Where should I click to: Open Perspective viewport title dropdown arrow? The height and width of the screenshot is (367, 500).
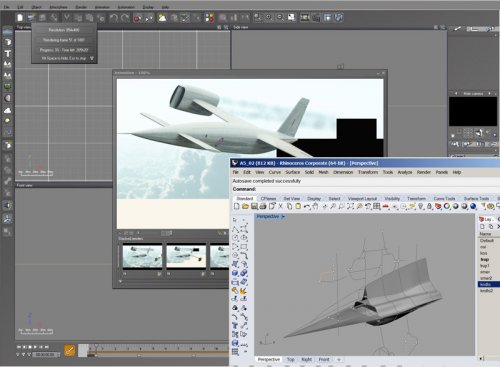pos(283,217)
